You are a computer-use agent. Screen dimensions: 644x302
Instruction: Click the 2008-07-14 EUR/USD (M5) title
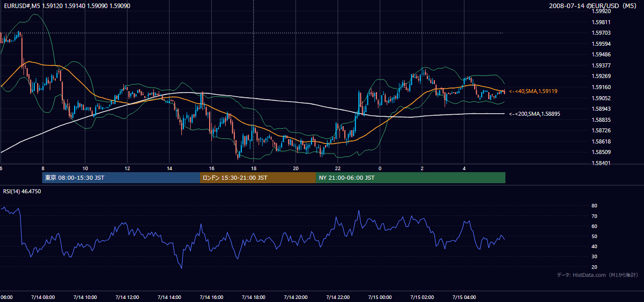(593, 6)
